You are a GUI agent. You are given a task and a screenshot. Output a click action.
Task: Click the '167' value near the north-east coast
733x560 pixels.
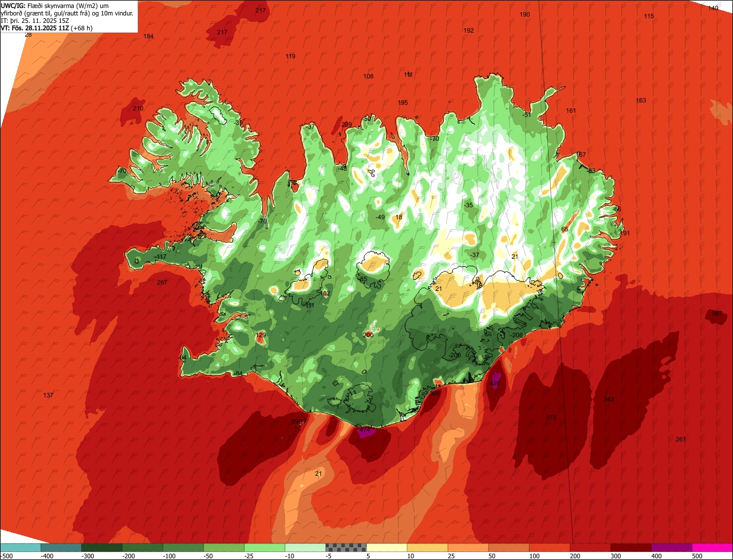[581, 155]
